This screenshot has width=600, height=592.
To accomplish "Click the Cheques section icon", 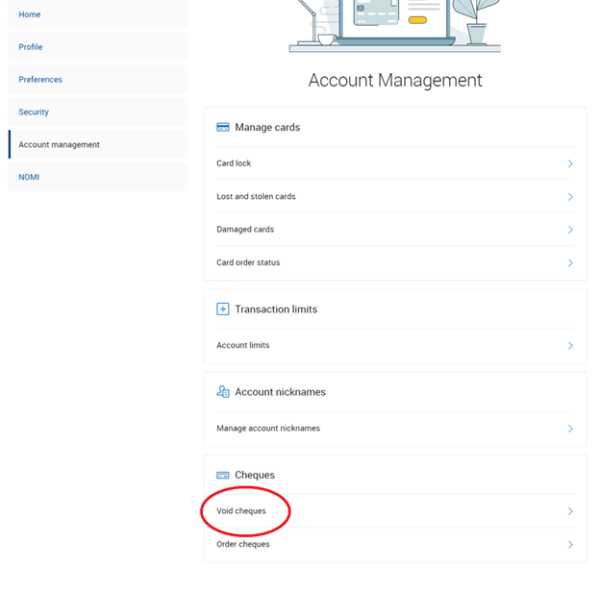I will coord(223,475).
